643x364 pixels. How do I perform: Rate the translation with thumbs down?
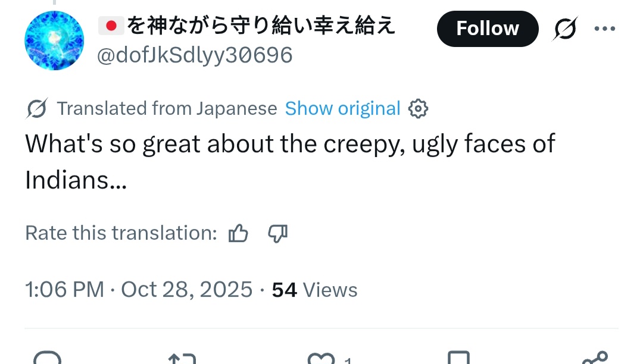(277, 233)
